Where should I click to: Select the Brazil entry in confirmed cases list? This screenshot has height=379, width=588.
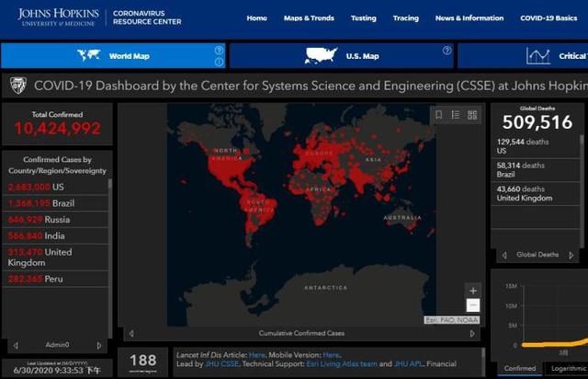coord(55,202)
